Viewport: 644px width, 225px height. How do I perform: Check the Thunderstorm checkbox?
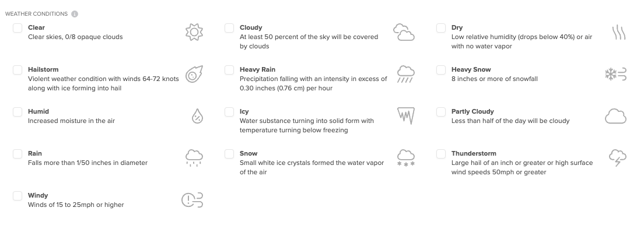click(440, 153)
